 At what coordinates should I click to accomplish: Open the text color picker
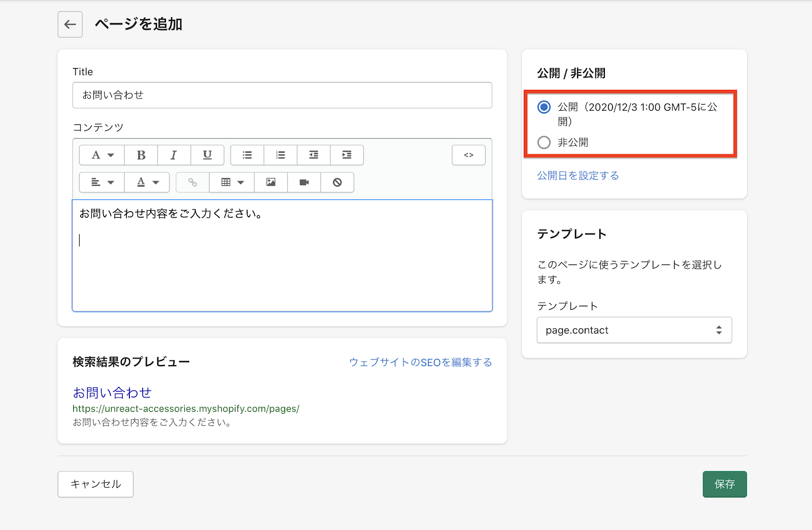147,182
